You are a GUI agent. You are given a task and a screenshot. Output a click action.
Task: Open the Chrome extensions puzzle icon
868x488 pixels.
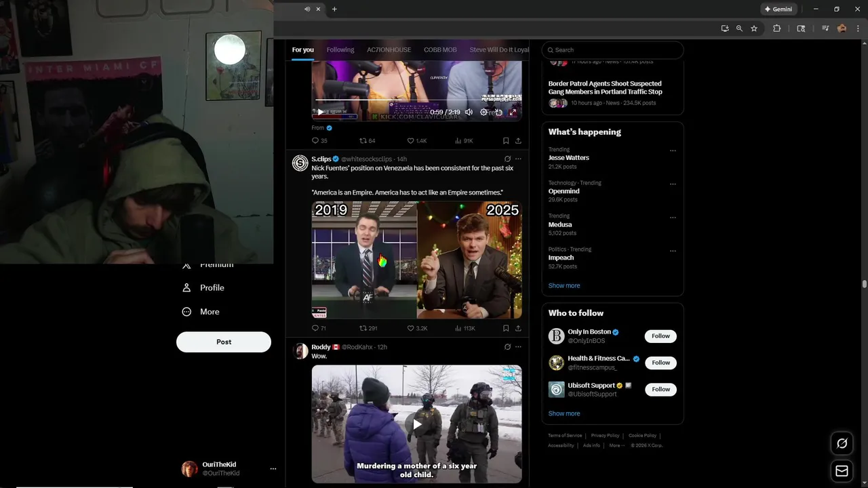[777, 28]
